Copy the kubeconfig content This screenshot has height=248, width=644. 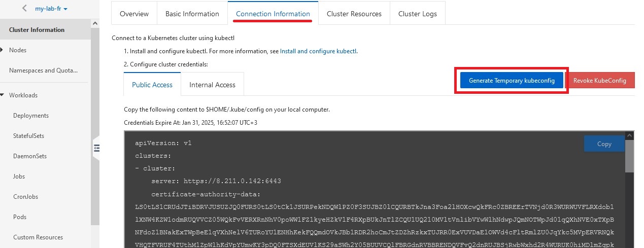point(604,144)
